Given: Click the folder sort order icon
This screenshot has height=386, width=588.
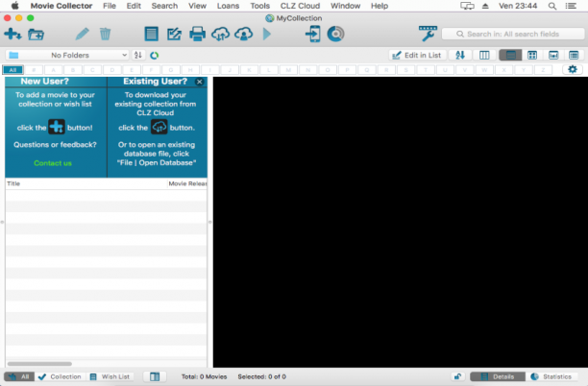Looking at the screenshot, I should 138,55.
